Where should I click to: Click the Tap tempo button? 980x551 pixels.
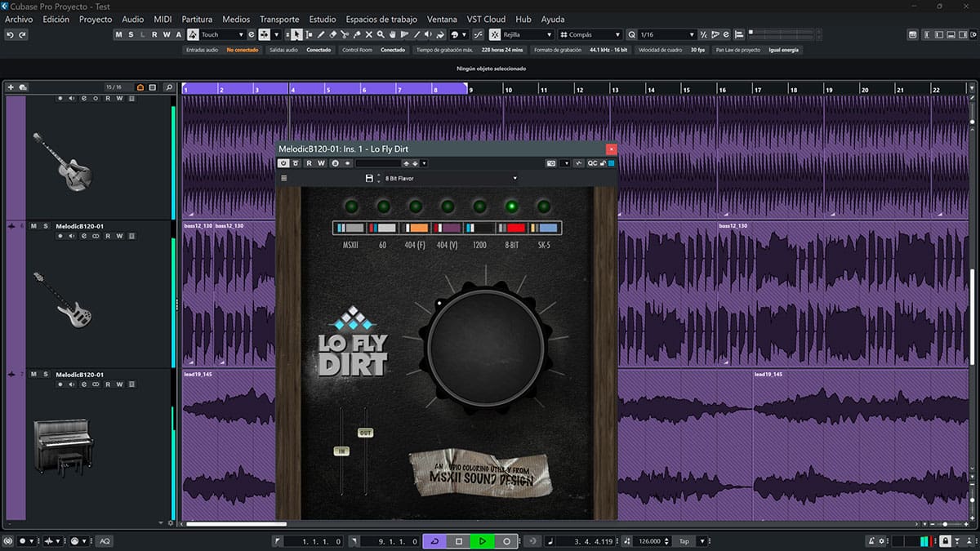(684, 541)
